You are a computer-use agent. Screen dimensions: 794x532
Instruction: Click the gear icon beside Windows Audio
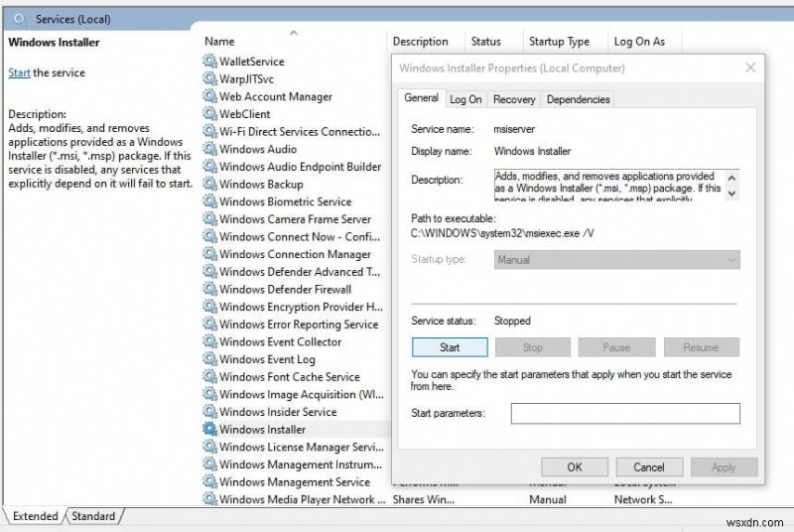[209, 149]
